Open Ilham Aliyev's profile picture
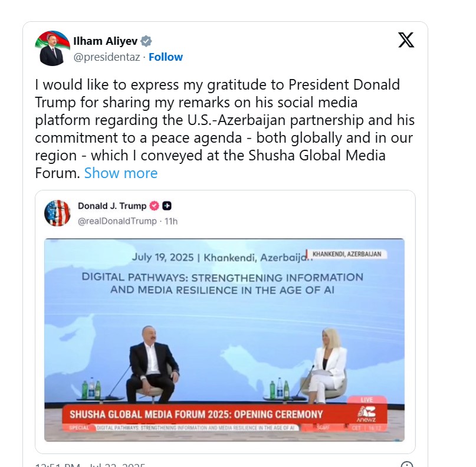 click(x=52, y=48)
